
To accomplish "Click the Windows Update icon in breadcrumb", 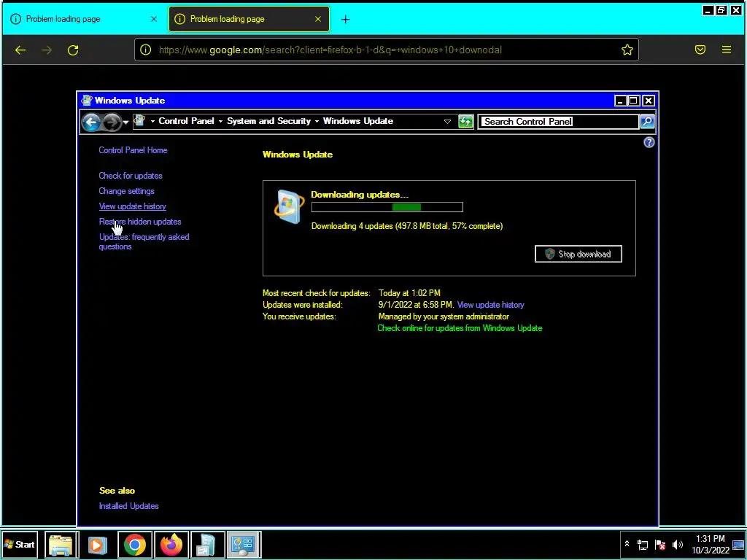I will point(139,120).
